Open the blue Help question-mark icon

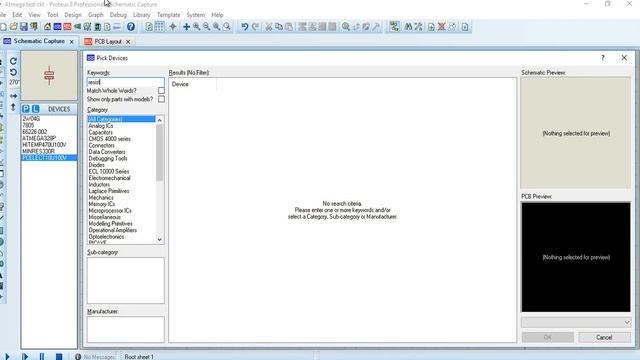tap(131, 27)
